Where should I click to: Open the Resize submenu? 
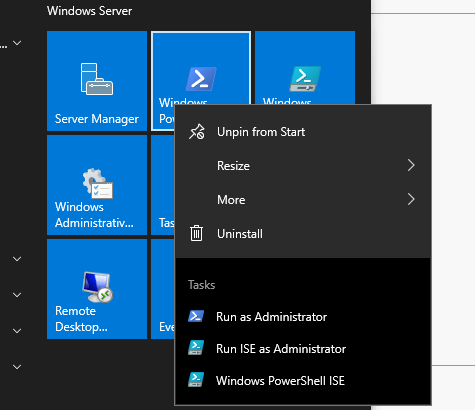[303, 166]
